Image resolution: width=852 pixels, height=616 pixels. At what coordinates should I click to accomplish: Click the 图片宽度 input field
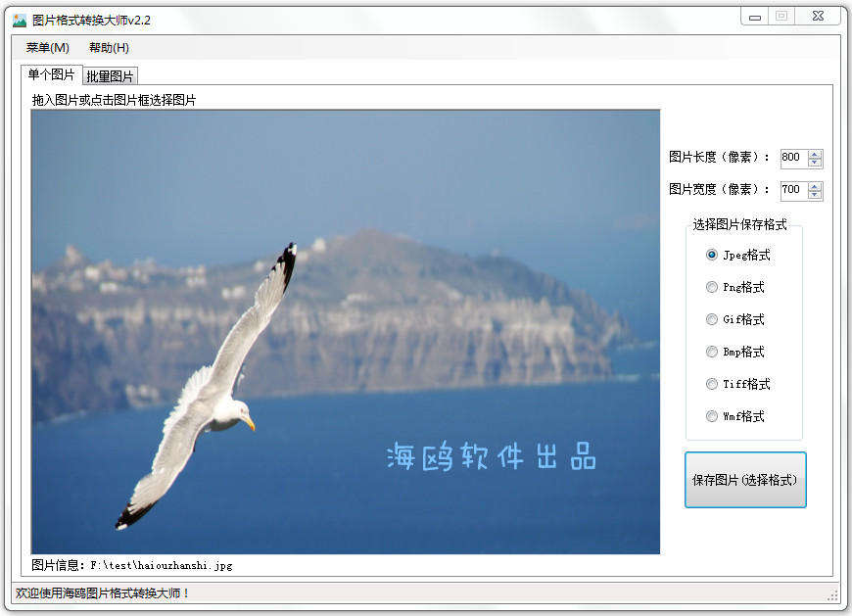792,190
